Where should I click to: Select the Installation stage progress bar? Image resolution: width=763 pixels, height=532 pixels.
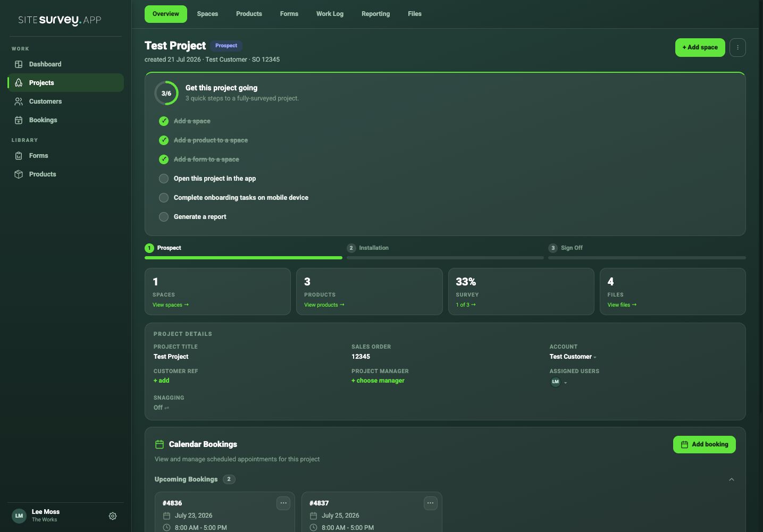445,258
